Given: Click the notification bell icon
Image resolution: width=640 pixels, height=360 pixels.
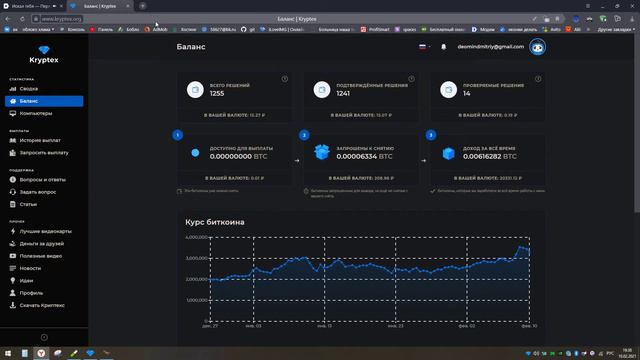Looking at the screenshot, I should click(x=444, y=47).
